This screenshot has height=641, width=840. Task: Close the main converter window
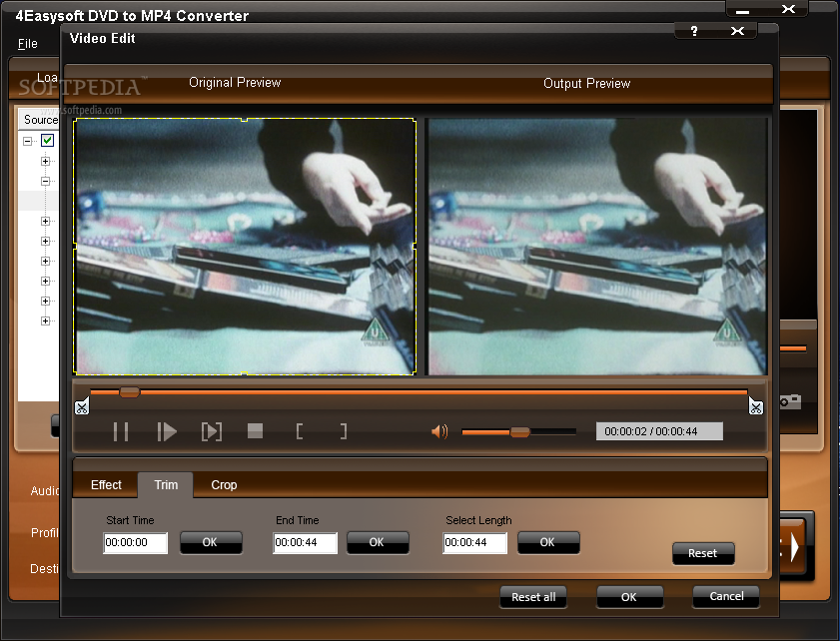(x=789, y=9)
